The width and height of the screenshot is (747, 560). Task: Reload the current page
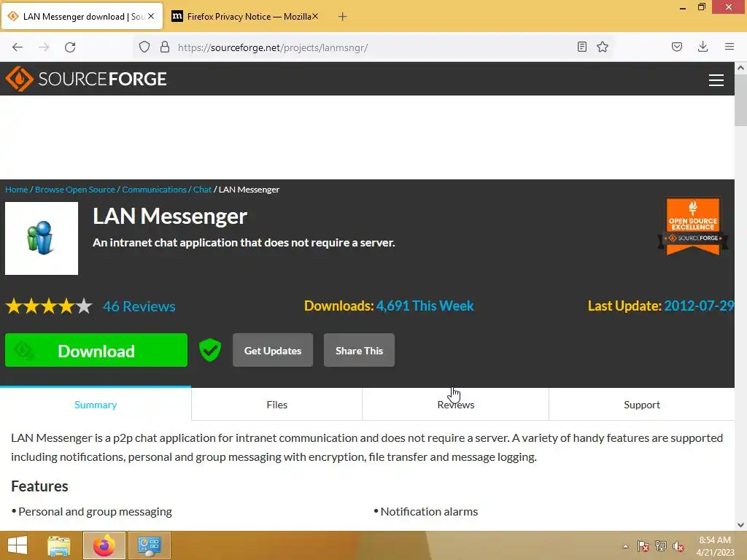[70, 47]
